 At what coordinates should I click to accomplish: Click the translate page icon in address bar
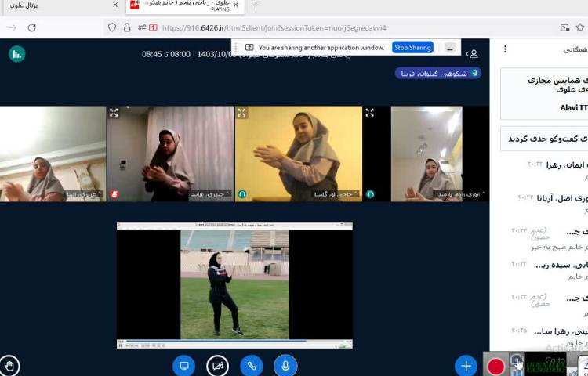(564, 27)
